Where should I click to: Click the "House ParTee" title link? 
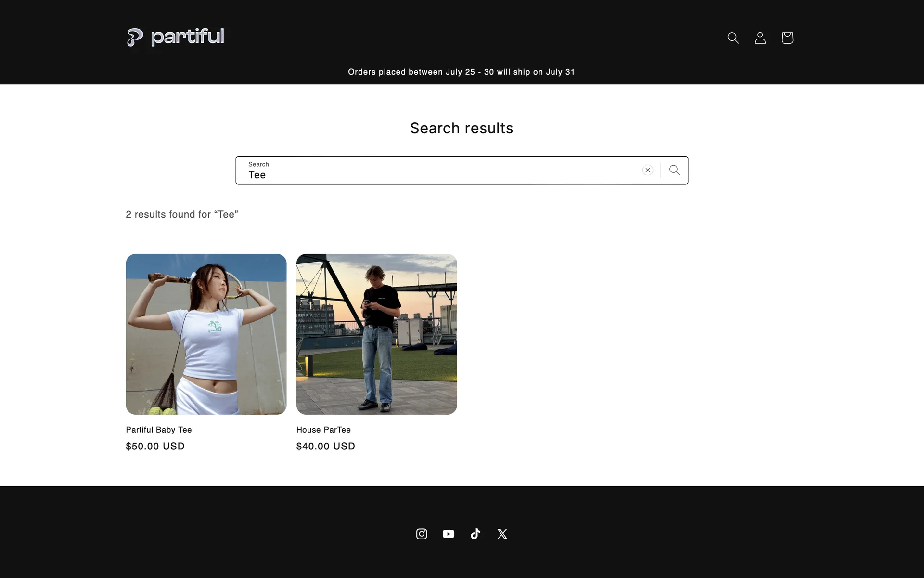coord(323,430)
